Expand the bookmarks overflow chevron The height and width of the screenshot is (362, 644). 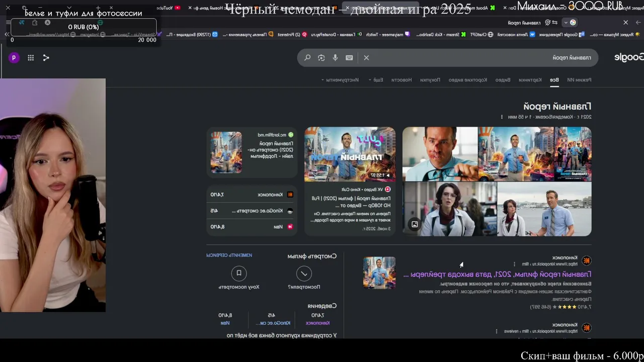point(7,34)
